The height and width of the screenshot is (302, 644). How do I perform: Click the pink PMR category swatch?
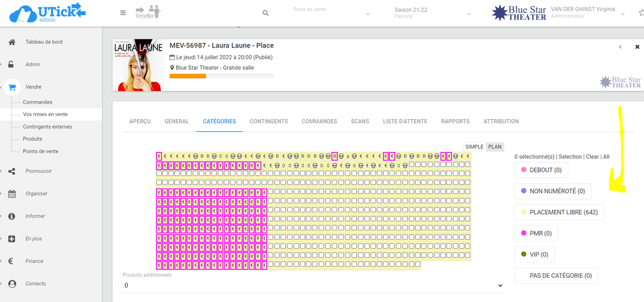[523, 233]
